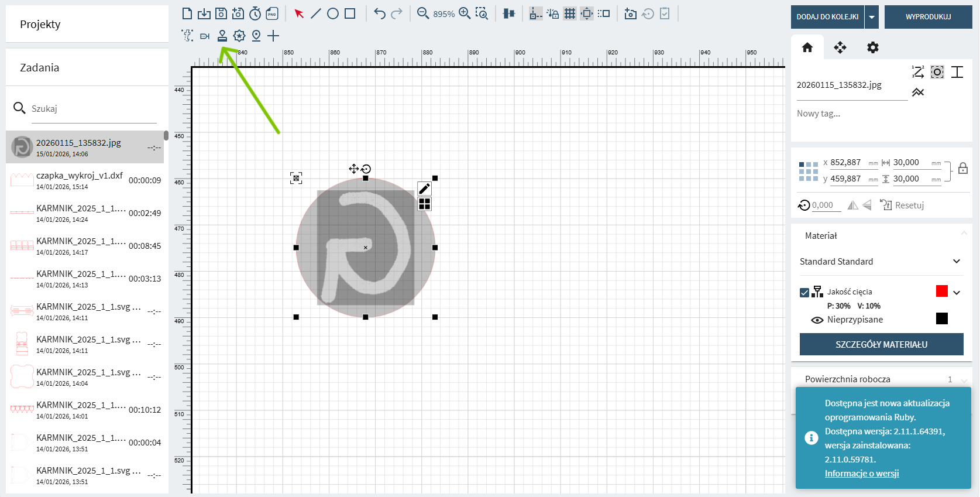Toggle the Jakość cięcia checkbox
The image size is (980, 497).
(804, 292)
